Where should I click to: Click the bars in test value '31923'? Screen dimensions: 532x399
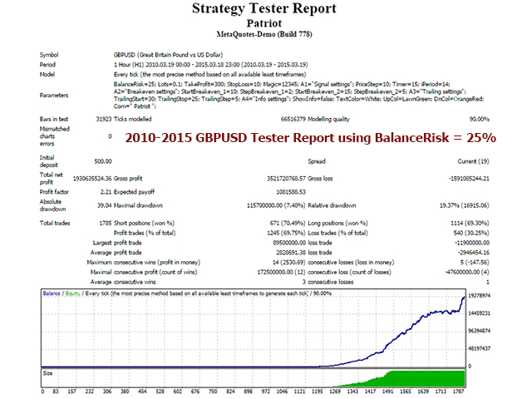point(104,119)
